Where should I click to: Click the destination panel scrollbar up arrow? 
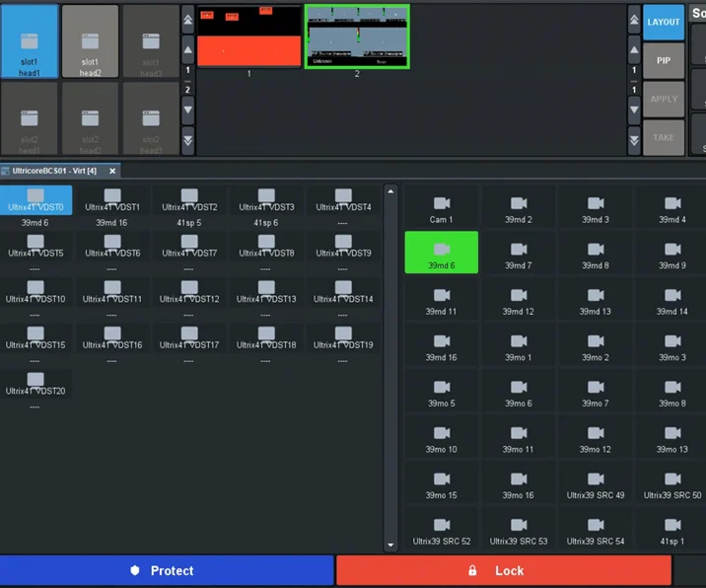click(x=390, y=191)
